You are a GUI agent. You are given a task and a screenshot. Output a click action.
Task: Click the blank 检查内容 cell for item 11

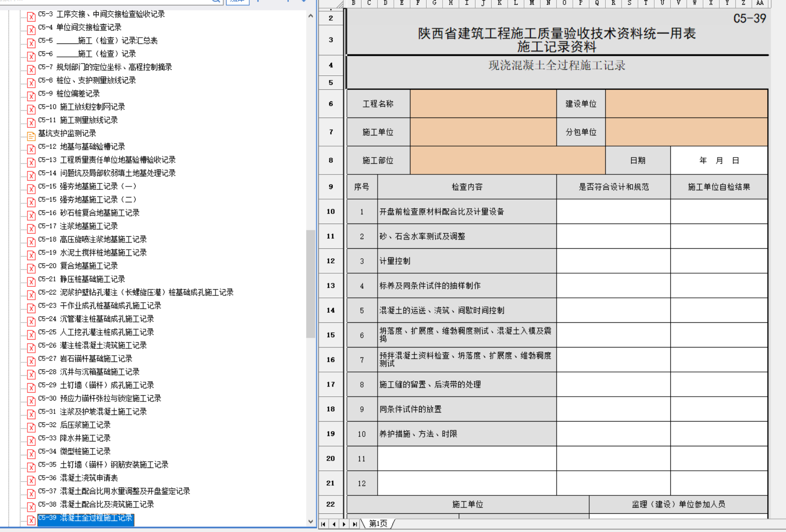(x=467, y=459)
